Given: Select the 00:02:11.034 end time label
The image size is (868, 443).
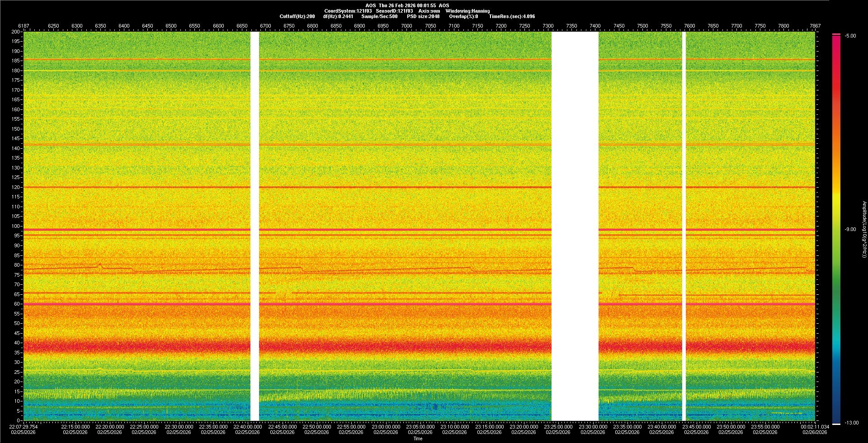Looking at the screenshot, I should (x=815, y=427).
